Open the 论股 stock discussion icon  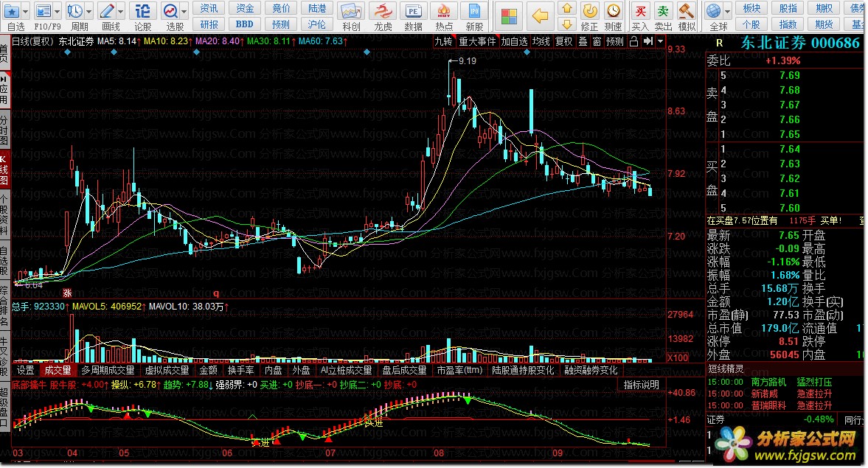pos(143,10)
